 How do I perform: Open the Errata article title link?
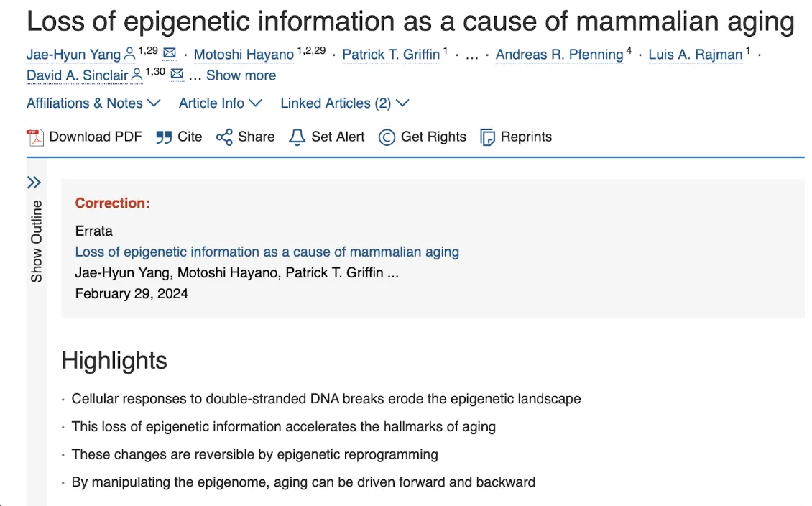[x=267, y=252]
